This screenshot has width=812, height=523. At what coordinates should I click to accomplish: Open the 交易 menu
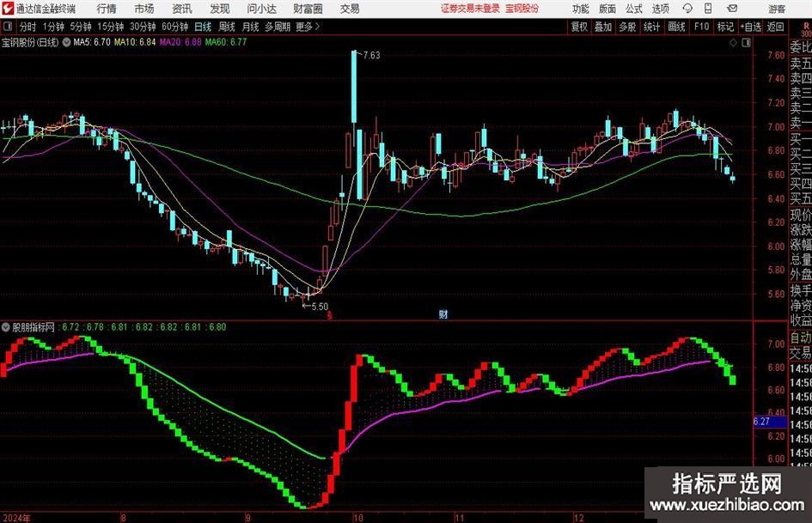[350, 9]
